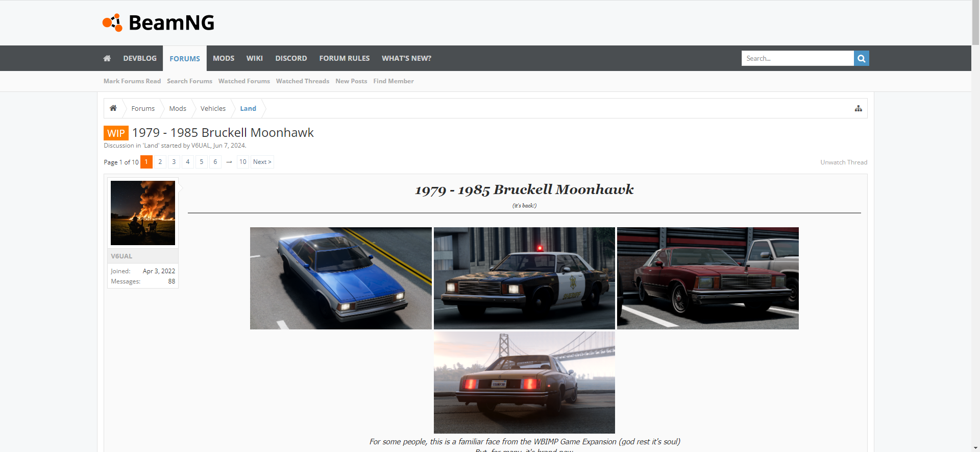Open the red Moonhawk image
This screenshot has height=452, width=980.
click(708, 278)
